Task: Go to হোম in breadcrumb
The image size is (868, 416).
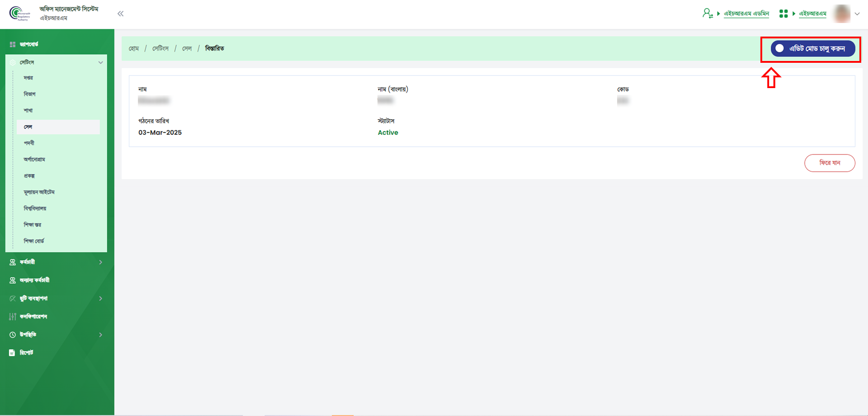Action: [x=134, y=48]
